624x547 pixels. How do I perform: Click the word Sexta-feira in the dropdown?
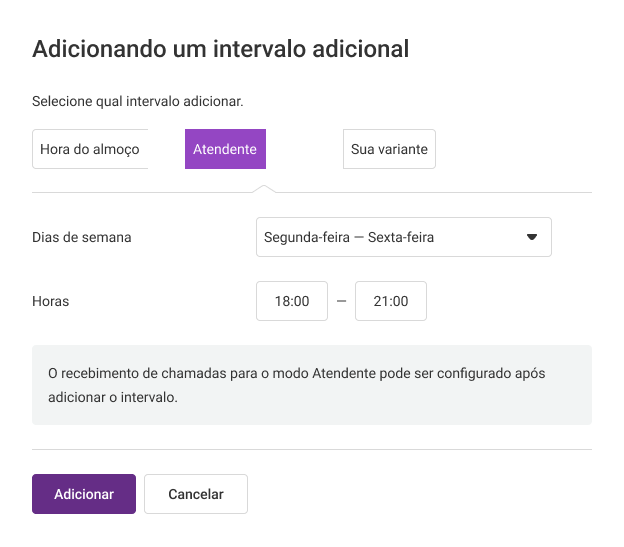click(401, 237)
